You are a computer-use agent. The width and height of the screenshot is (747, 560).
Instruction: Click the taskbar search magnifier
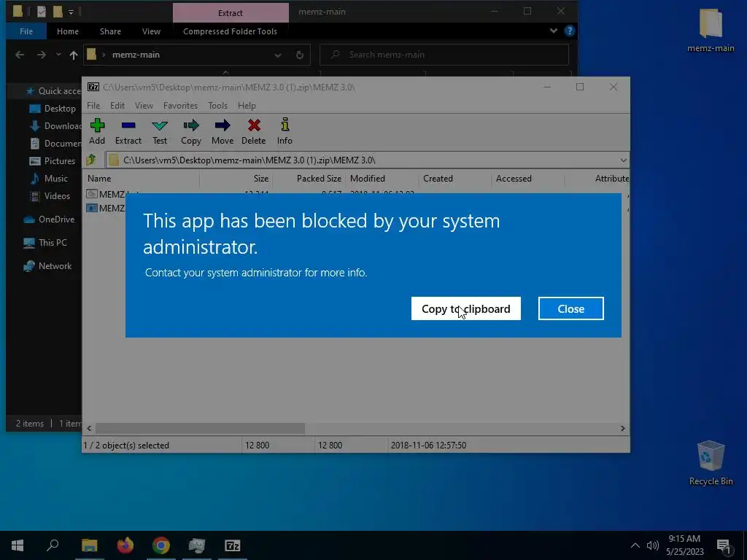click(53, 545)
